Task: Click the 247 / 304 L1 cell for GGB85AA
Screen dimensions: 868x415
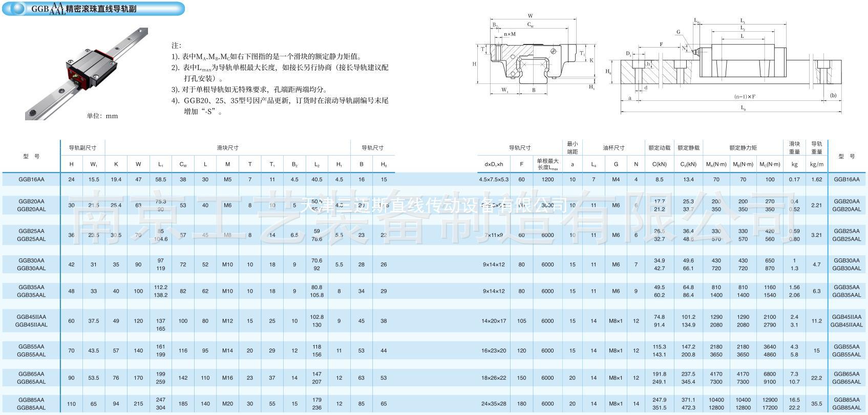Action: pyautogui.click(x=161, y=404)
